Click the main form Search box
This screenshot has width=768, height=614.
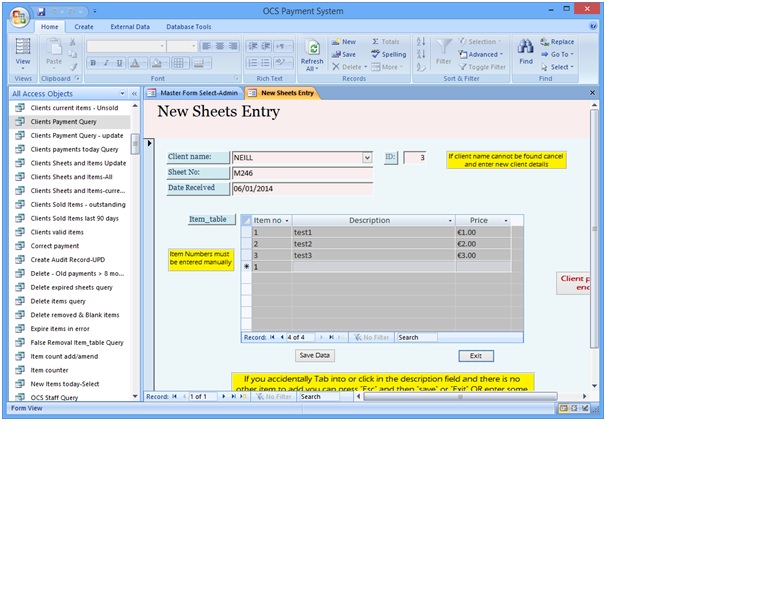pyautogui.click(x=319, y=397)
